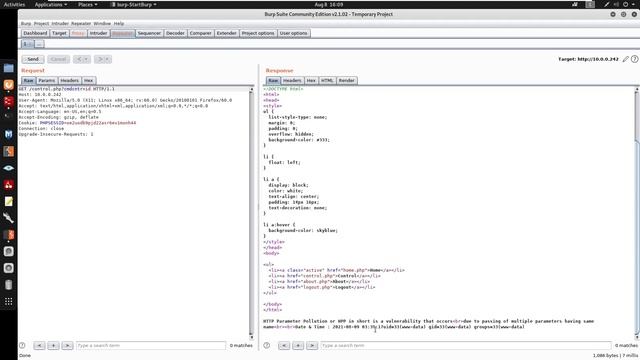Viewport: 640px width, 360px height.
Task: Open the clock Aug 8 16:09
Action: coord(329,4)
